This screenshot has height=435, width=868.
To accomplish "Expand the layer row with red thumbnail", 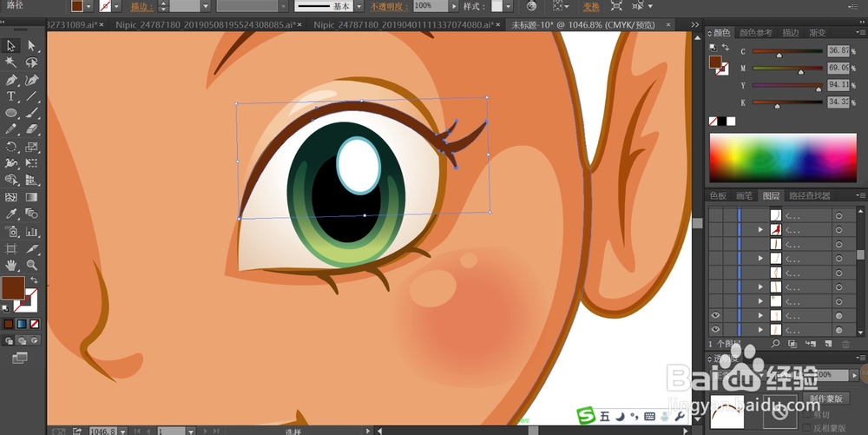I will pyautogui.click(x=760, y=229).
